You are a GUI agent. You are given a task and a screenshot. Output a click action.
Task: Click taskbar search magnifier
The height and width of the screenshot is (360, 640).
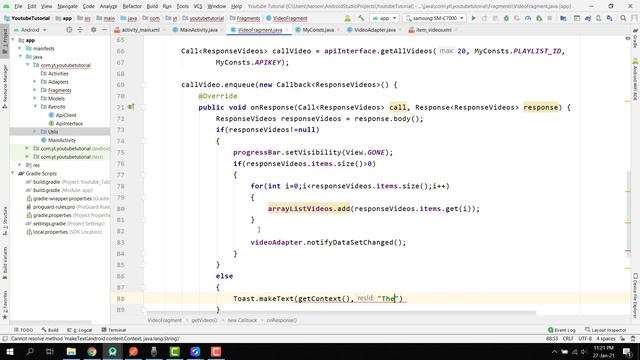click(x=30, y=351)
